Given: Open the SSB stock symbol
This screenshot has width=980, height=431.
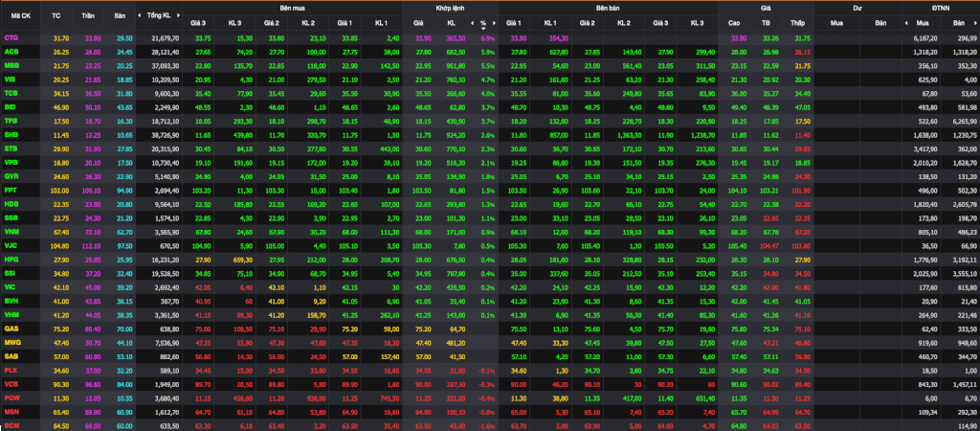Looking at the screenshot, I should [x=10, y=216].
